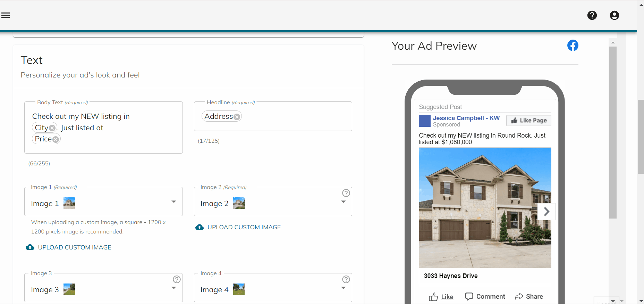Click the Like Page button in preview

(528, 120)
